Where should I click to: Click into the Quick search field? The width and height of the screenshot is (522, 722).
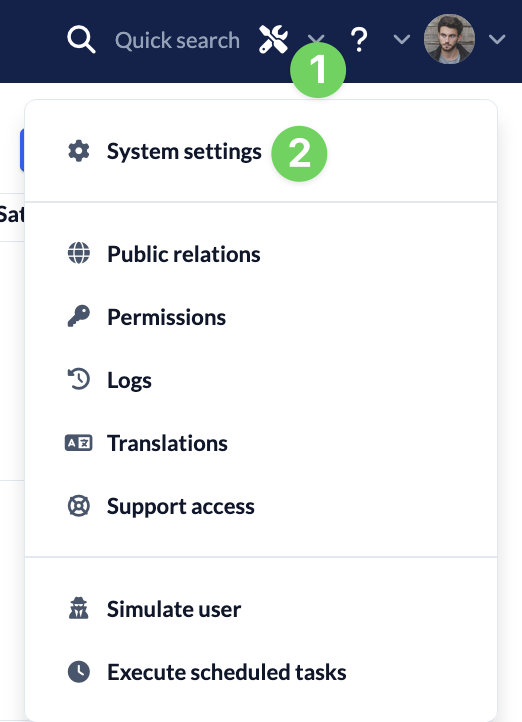pos(177,41)
